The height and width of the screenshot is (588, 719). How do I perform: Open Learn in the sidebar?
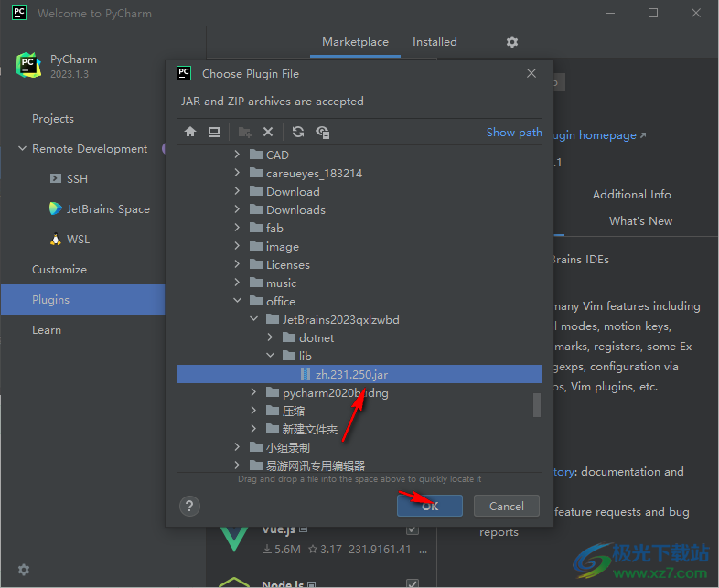click(x=47, y=330)
